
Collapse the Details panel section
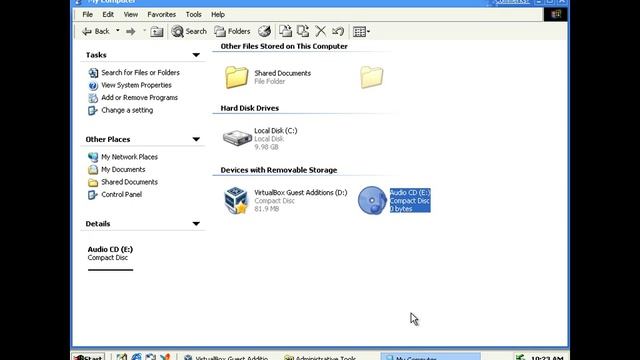[196, 224]
